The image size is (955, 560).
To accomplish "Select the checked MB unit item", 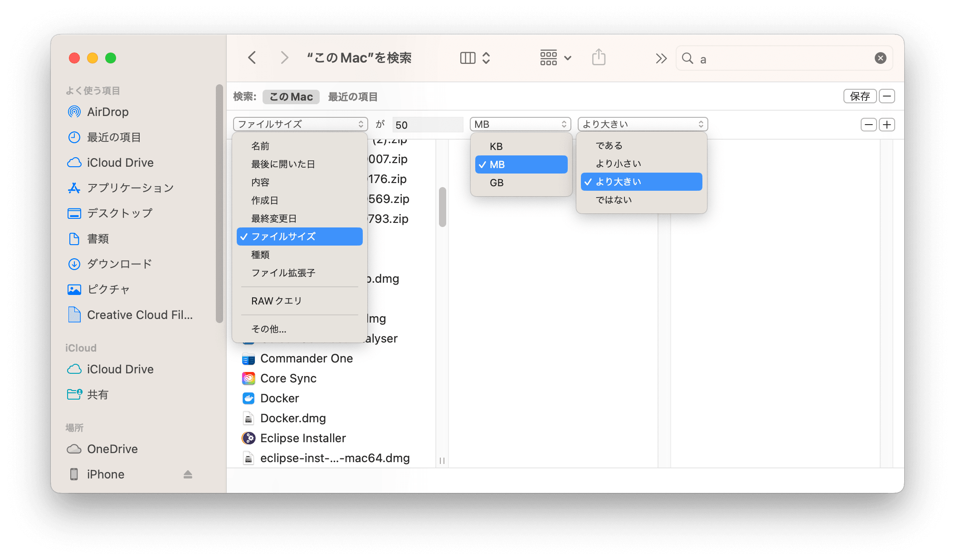I will [x=521, y=164].
